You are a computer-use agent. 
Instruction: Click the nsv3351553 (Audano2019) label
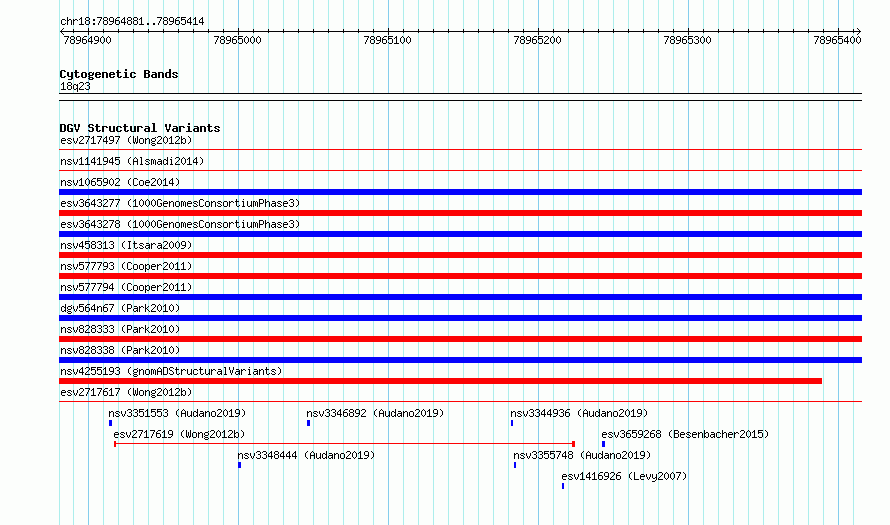pos(177,413)
